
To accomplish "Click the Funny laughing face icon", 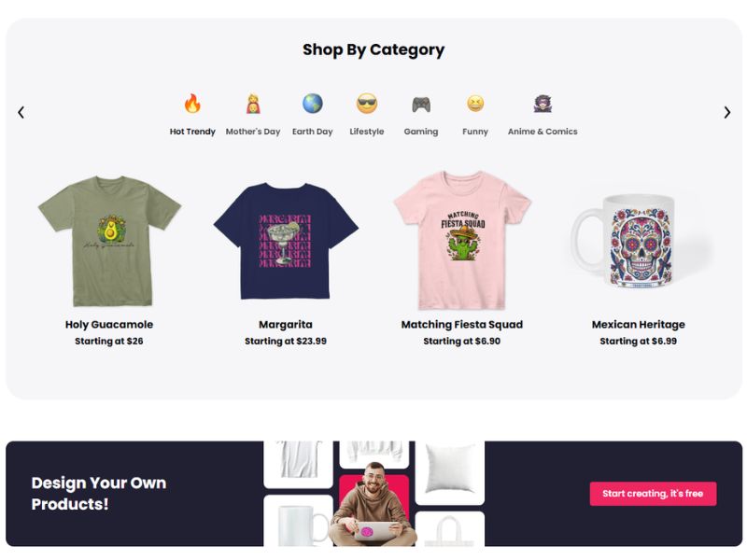I will pos(475,104).
